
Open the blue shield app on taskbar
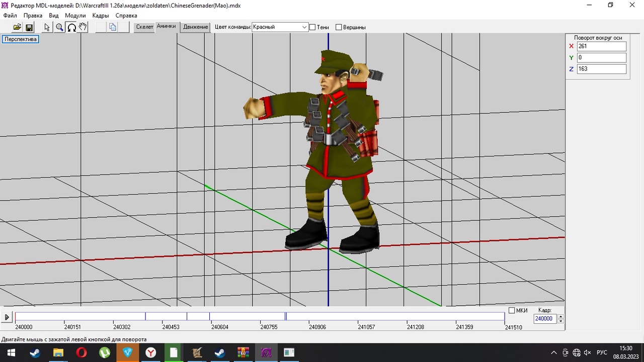[x=128, y=353]
